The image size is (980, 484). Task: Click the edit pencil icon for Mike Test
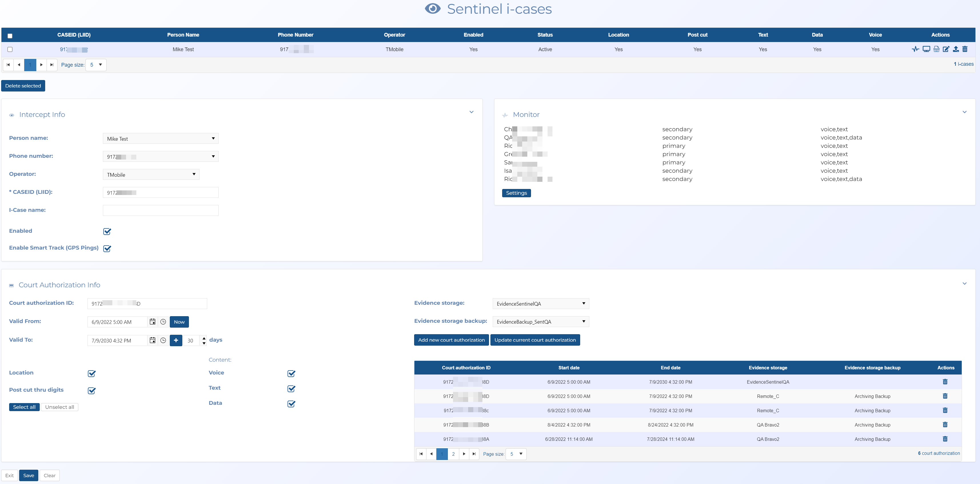(x=946, y=49)
